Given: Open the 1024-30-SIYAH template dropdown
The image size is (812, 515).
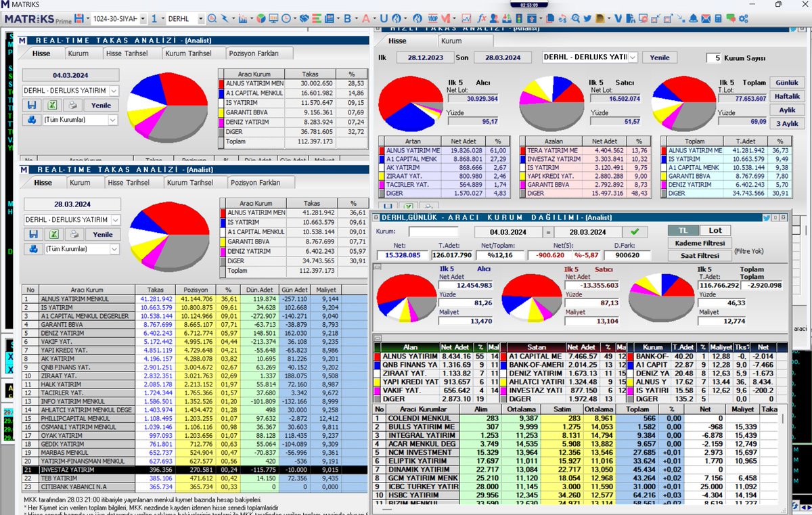Looking at the screenshot, I should 143,18.
